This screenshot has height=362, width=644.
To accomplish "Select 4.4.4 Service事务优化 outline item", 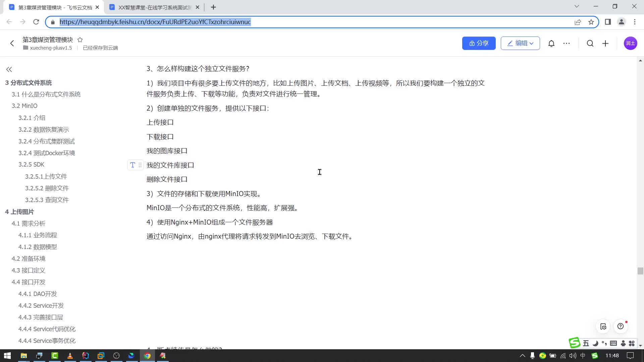I will [x=47, y=341].
